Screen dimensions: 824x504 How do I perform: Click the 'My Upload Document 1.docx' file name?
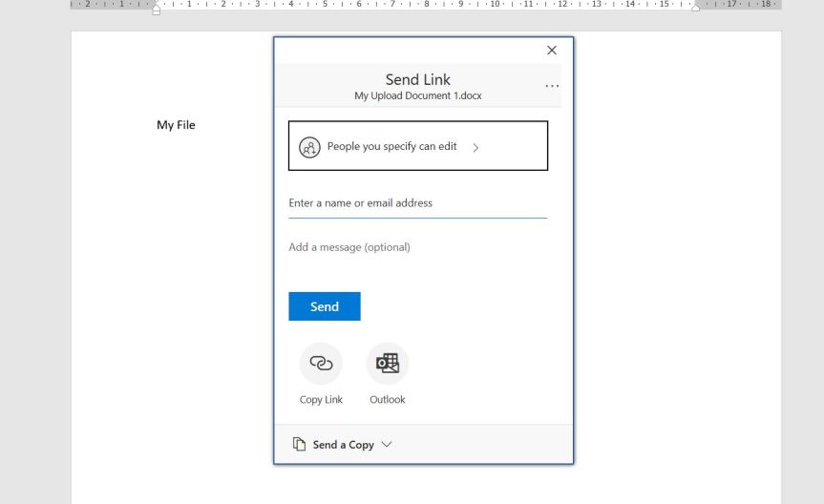[x=417, y=96]
